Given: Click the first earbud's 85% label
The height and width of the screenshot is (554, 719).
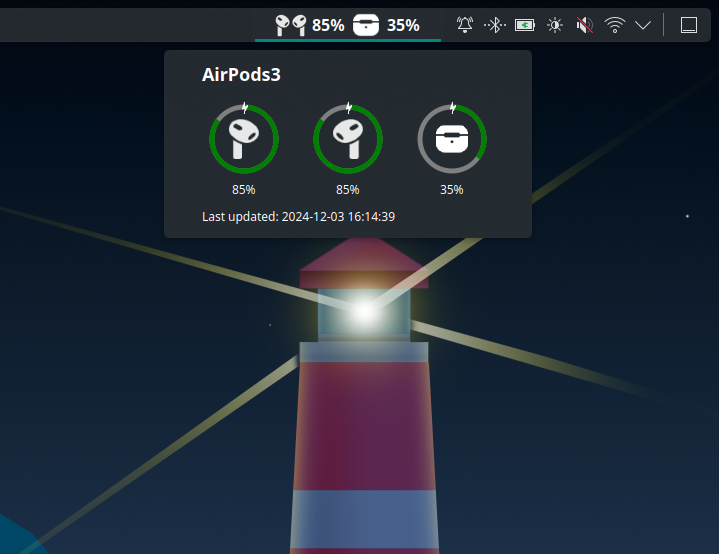Looking at the screenshot, I should pos(243,190).
